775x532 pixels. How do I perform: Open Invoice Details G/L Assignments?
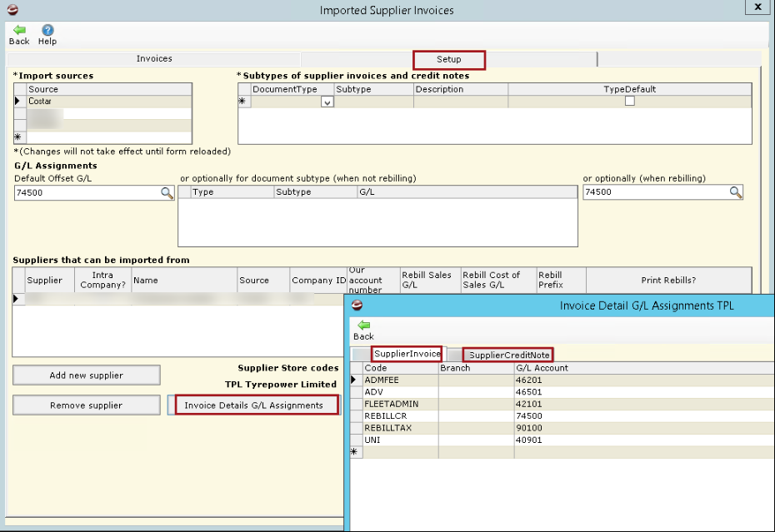[254, 405]
